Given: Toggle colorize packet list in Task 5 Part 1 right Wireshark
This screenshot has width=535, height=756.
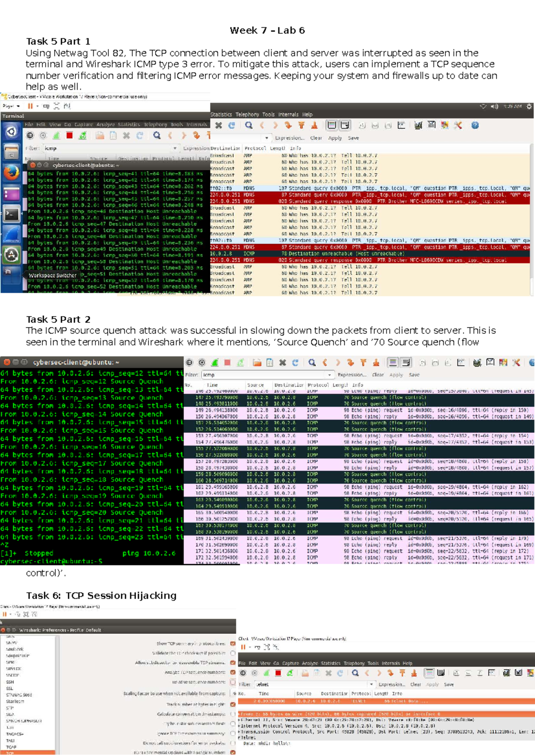Looking at the screenshot, I should click(332, 126).
